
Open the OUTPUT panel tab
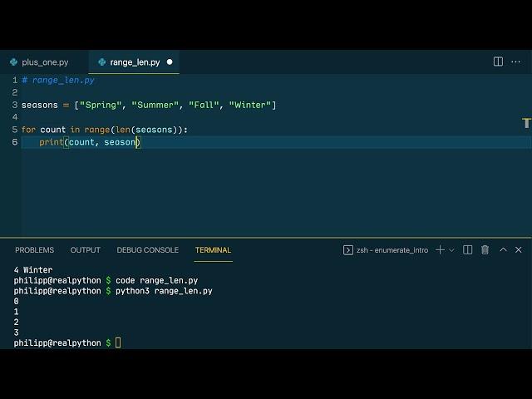point(85,250)
